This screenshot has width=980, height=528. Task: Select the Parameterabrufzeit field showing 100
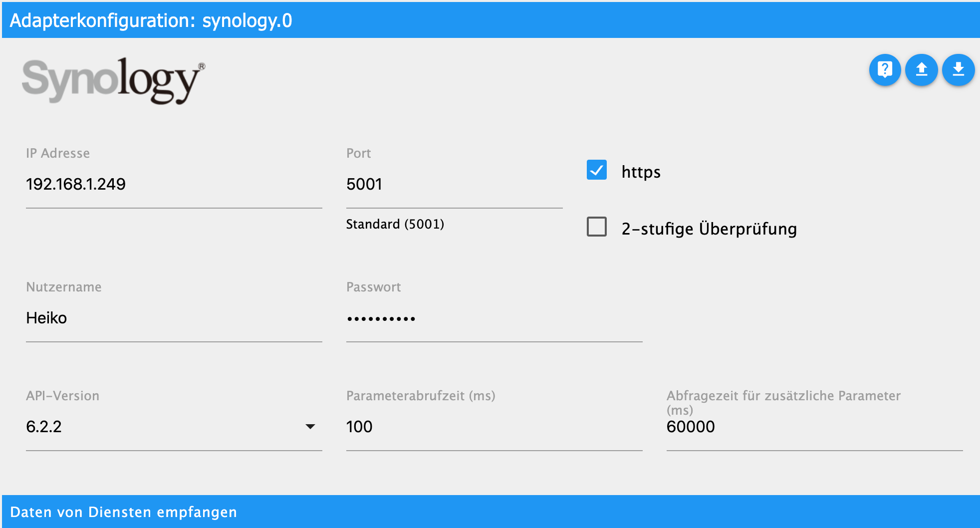pyautogui.click(x=494, y=427)
